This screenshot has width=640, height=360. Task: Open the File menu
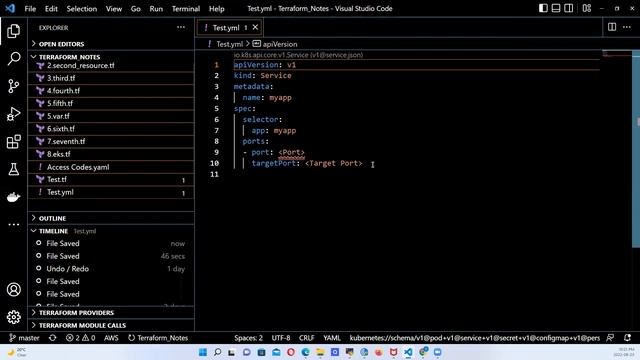30,9
